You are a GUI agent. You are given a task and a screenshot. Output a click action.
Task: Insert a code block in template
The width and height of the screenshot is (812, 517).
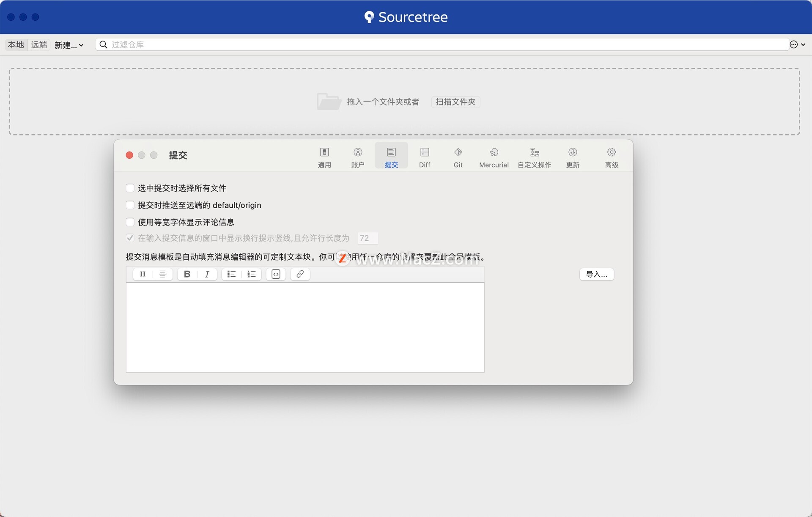(276, 274)
